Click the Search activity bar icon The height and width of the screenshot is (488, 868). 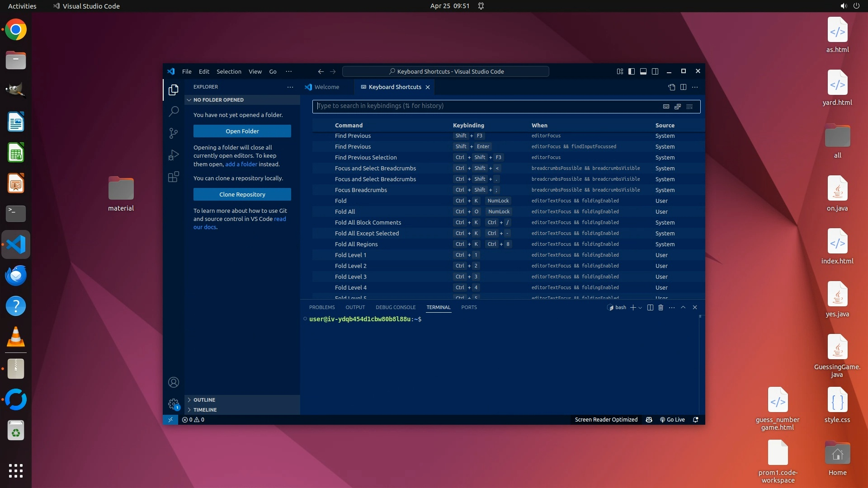(x=174, y=111)
